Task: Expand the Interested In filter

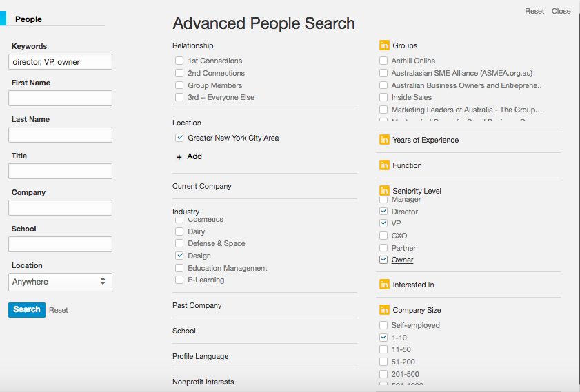Action: [x=413, y=285]
